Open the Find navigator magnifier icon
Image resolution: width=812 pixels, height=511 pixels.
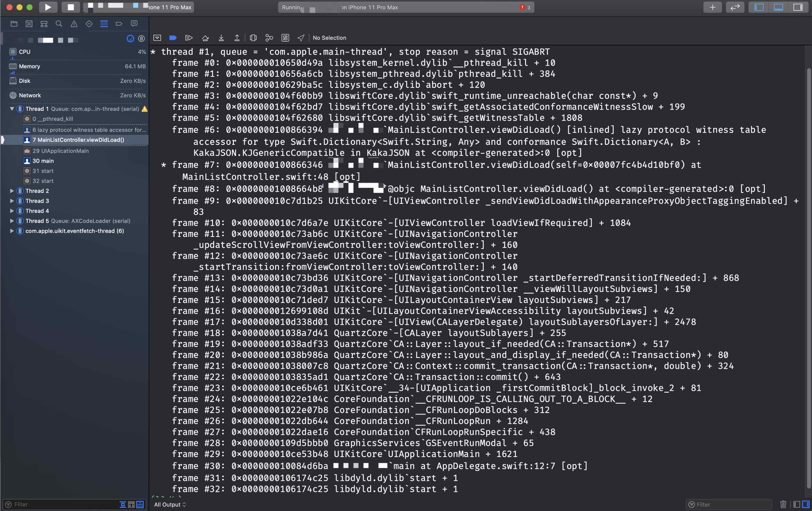point(59,24)
